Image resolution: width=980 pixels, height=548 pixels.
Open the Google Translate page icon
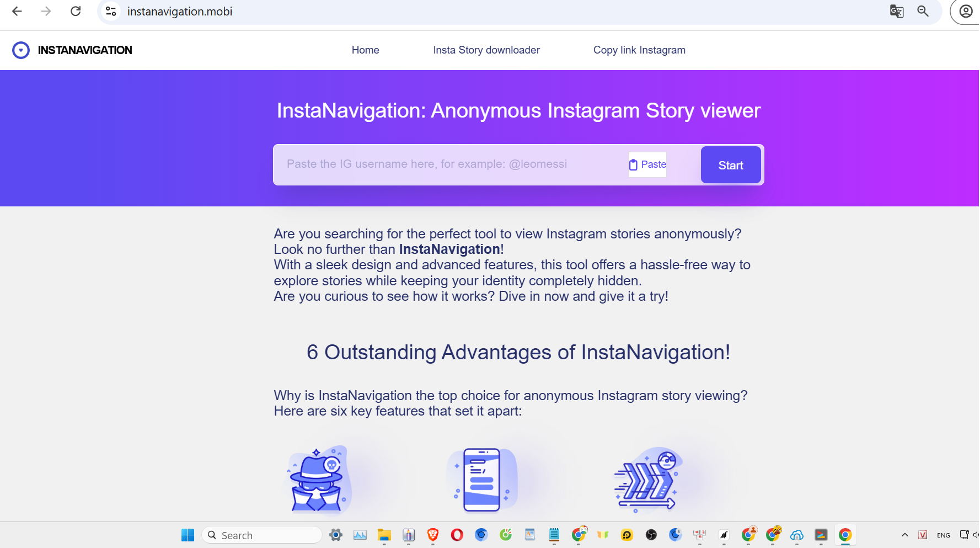pos(897,11)
